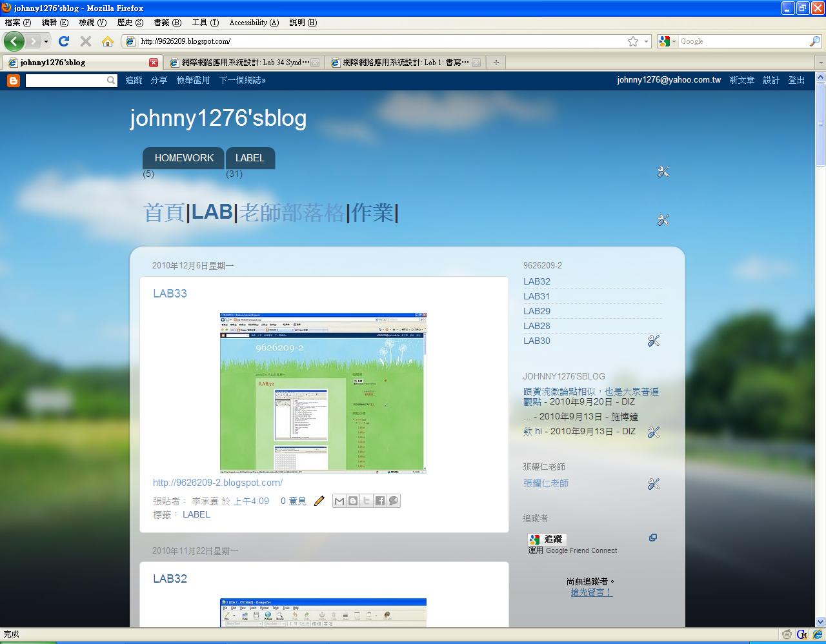Switch to the Lab 1: 書寫 tab
This screenshot has height=644, width=826.
click(405, 63)
